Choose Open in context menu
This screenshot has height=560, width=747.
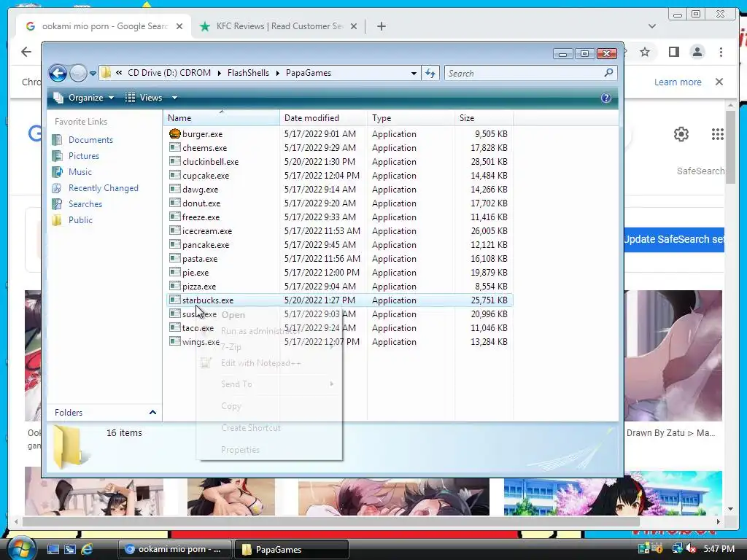(x=233, y=315)
